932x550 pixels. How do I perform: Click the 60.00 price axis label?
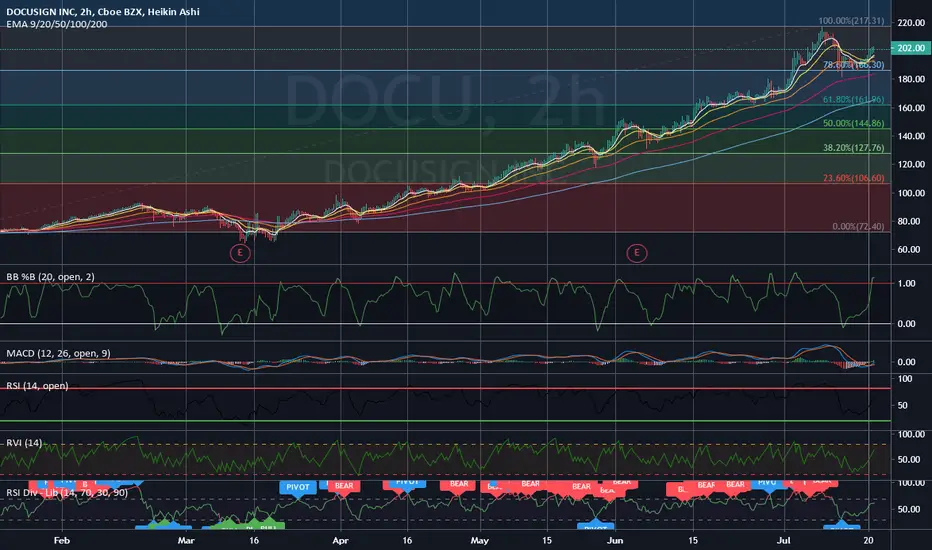coord(909,250)
